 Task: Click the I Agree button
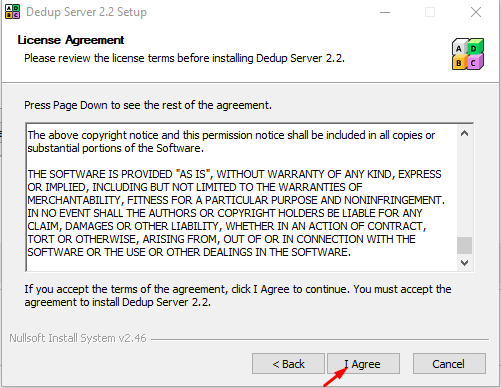363,363
